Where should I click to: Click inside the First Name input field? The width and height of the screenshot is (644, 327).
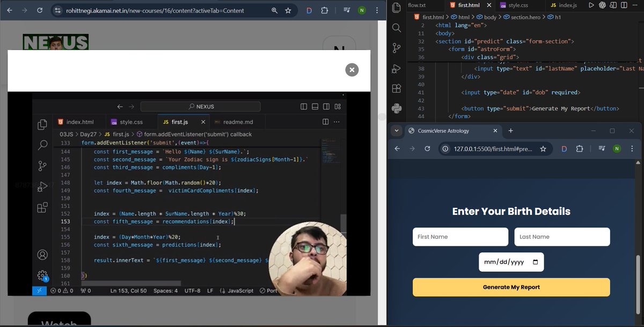pyautogui.click(x=460, y=236)
